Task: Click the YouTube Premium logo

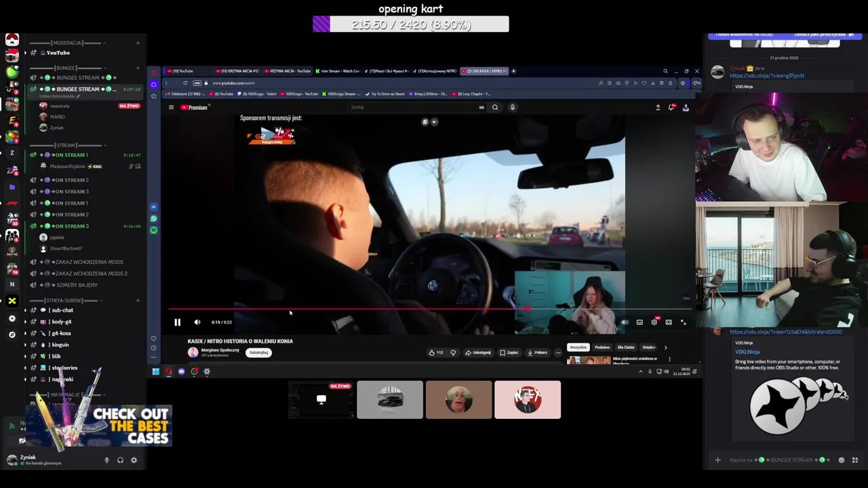Action: (x=195, y=107)
